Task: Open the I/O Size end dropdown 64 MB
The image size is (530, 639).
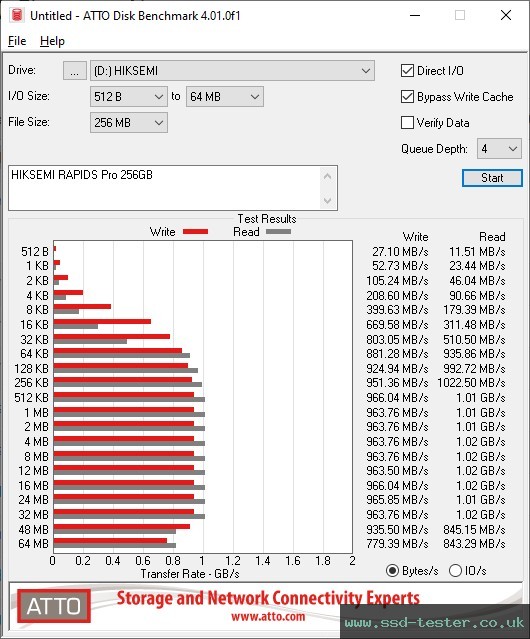Action: (x=224, y=97)
